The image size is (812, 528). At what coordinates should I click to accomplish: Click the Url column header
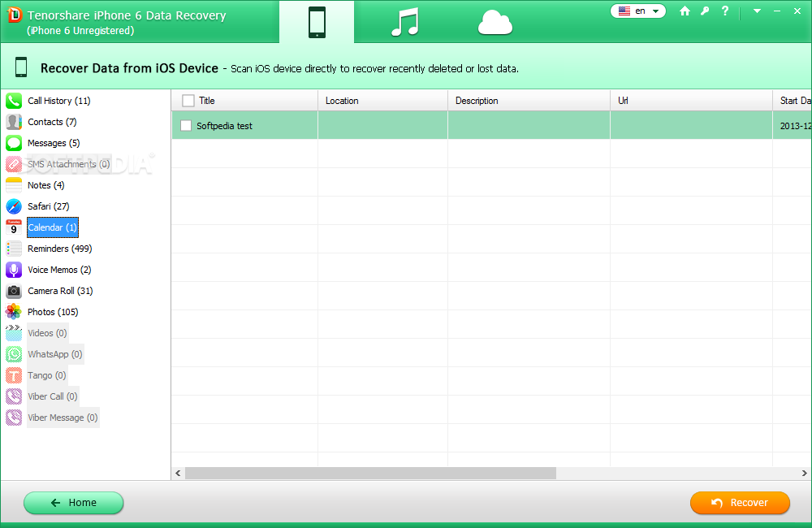point(691,101)
